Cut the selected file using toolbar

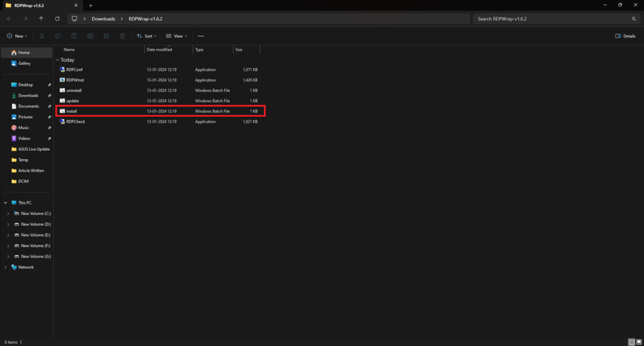[42, 36]
